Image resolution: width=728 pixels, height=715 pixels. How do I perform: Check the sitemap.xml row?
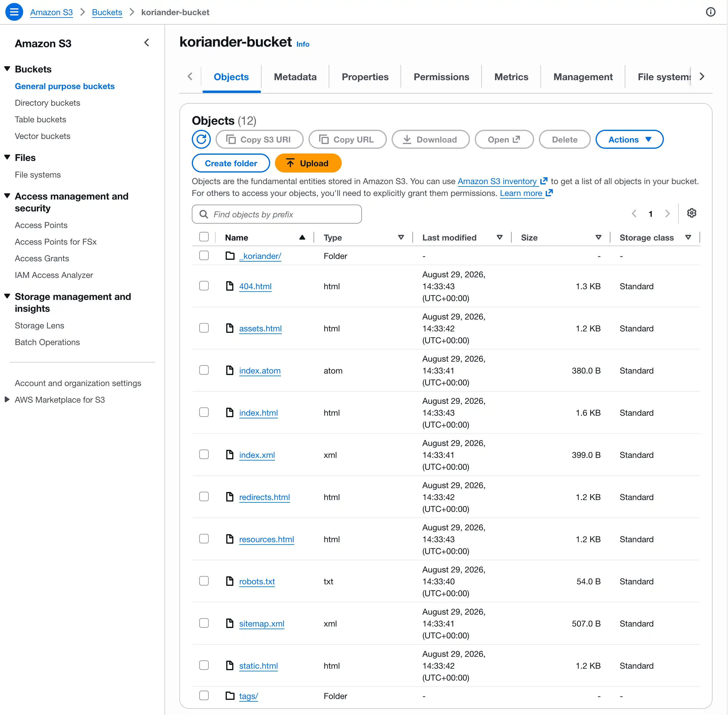tap(204, 623)
